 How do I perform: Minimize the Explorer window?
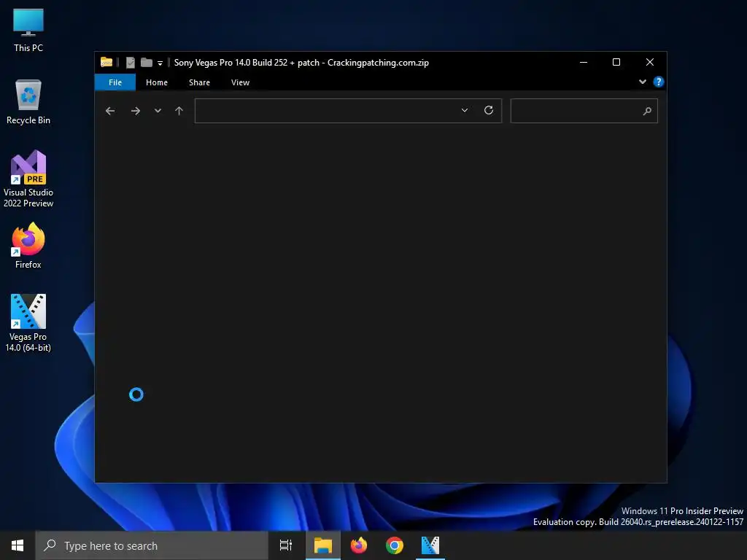[x=583, y=63]
